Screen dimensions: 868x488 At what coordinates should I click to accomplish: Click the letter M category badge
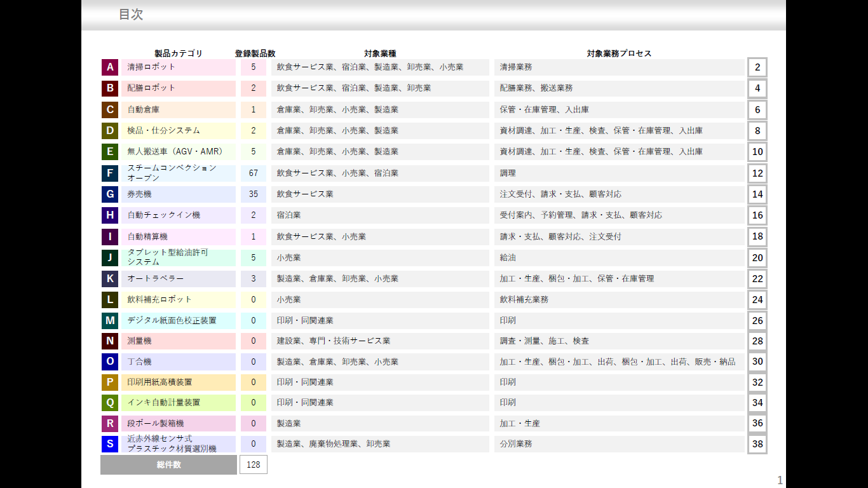click(110, 321)
